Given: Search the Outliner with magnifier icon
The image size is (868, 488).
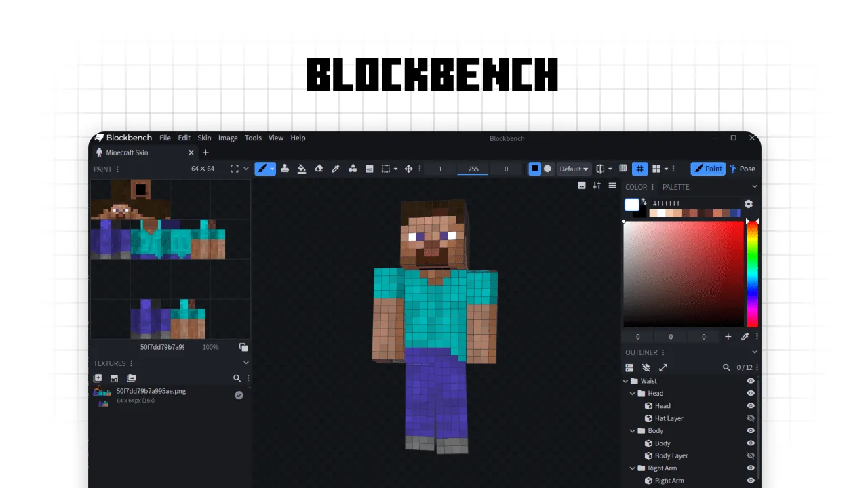Looking at the screenshot, I should click(726, 367).
